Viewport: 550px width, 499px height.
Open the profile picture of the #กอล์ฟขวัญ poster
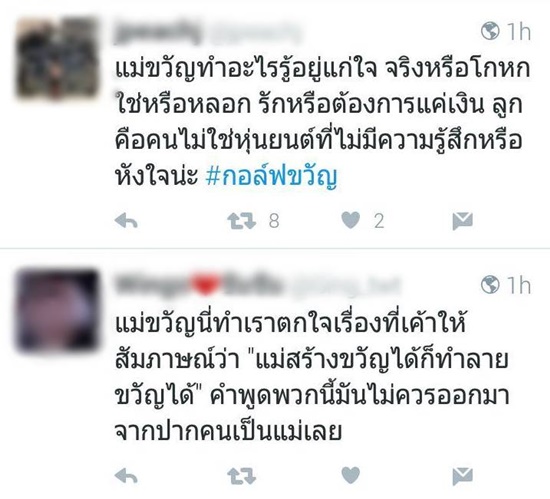click(57, 58)
